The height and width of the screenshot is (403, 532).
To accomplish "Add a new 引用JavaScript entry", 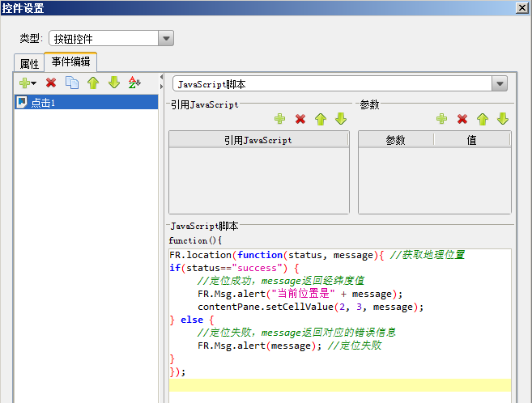I will tap(280, 119).
